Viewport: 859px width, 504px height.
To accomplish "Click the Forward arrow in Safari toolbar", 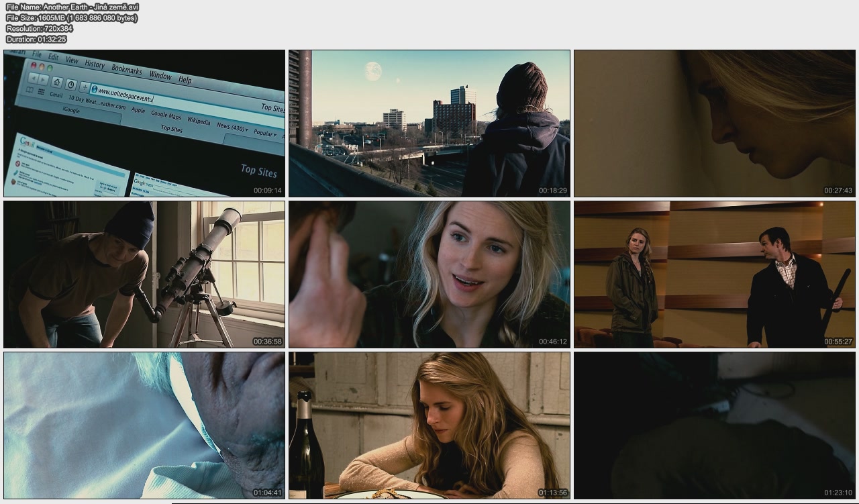I will tap(44, 80).
